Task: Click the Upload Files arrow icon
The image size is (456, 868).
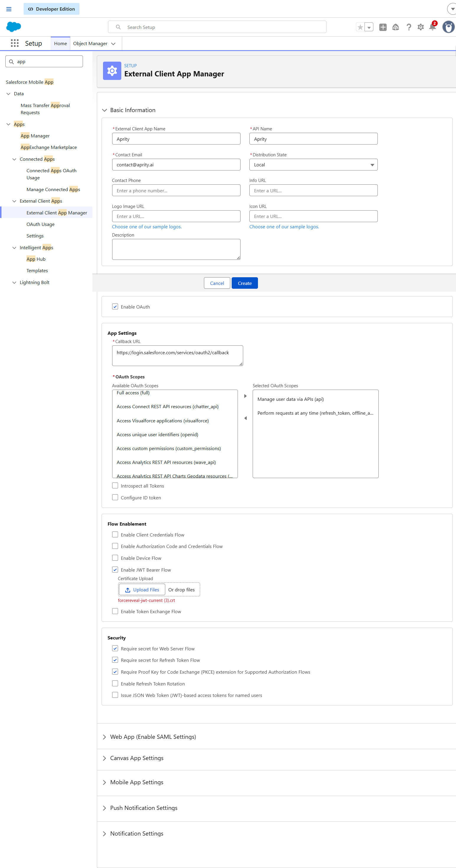Action: (128, 590)
